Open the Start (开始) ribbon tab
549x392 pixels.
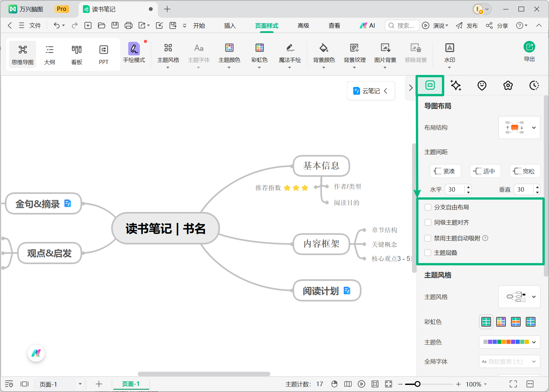coord(199,25)
